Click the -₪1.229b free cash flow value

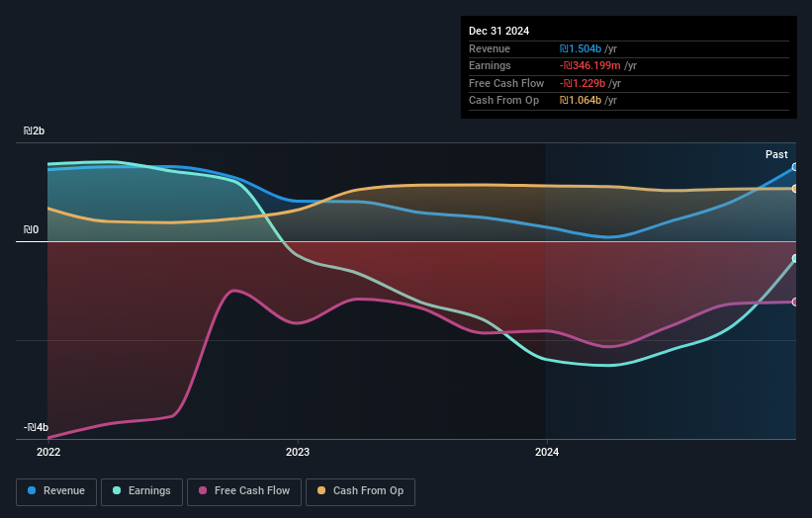(x=583, y=83)
